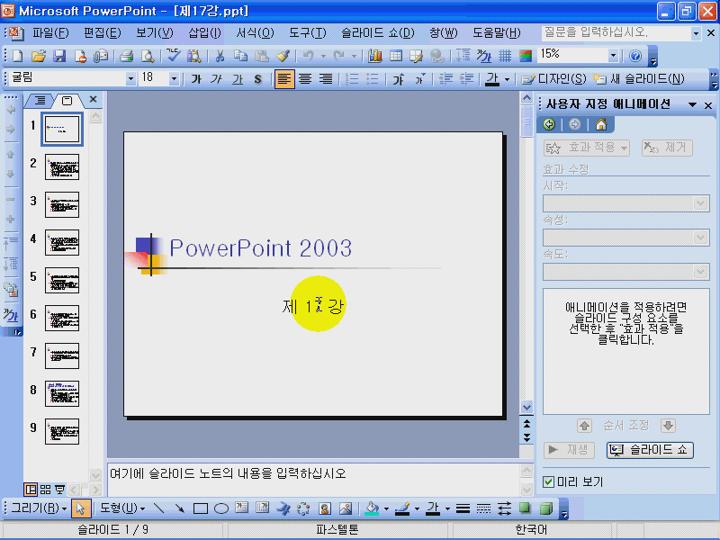
Task: Open the font size dropdown showing 18
Action: [x=174, y=79]
